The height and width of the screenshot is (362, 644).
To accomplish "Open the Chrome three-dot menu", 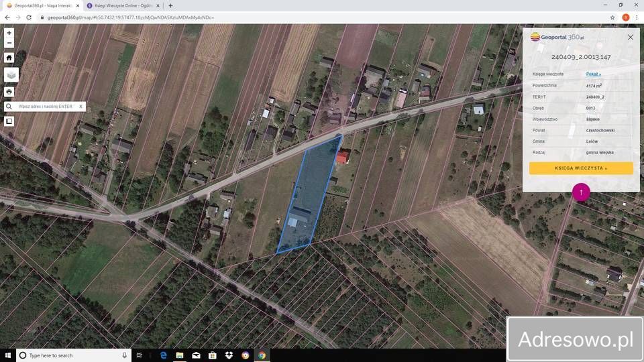I will click(x=637, y=17).
